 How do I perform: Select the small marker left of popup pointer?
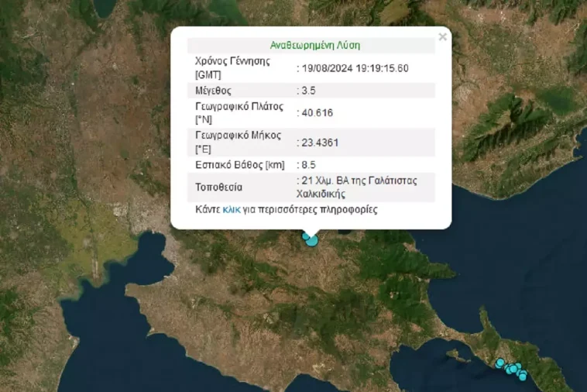click(x=306, y=236)
